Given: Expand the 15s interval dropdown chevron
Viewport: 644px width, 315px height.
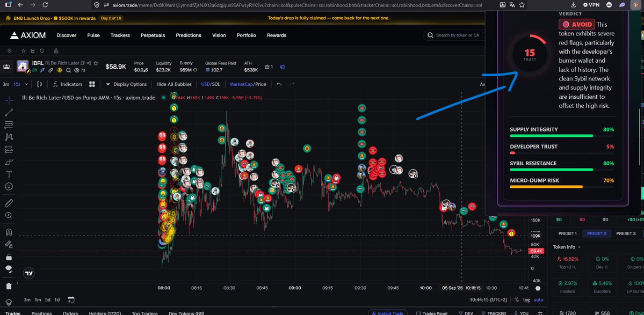Looking at the screenshot, I should pos(26,84).
